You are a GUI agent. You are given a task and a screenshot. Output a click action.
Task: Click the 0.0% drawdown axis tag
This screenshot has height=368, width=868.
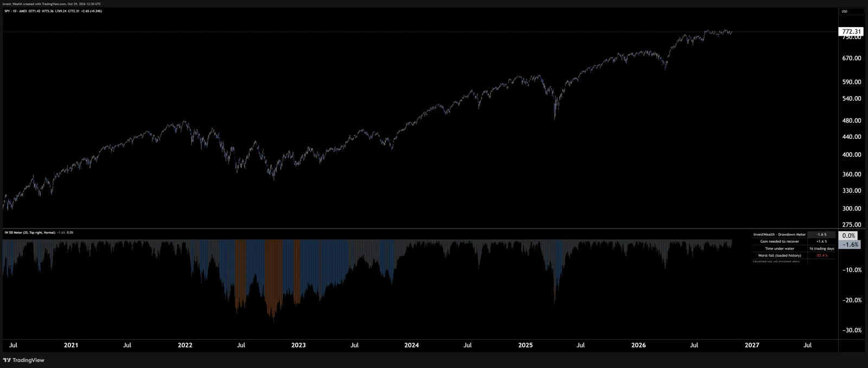[x=848, y=236]
